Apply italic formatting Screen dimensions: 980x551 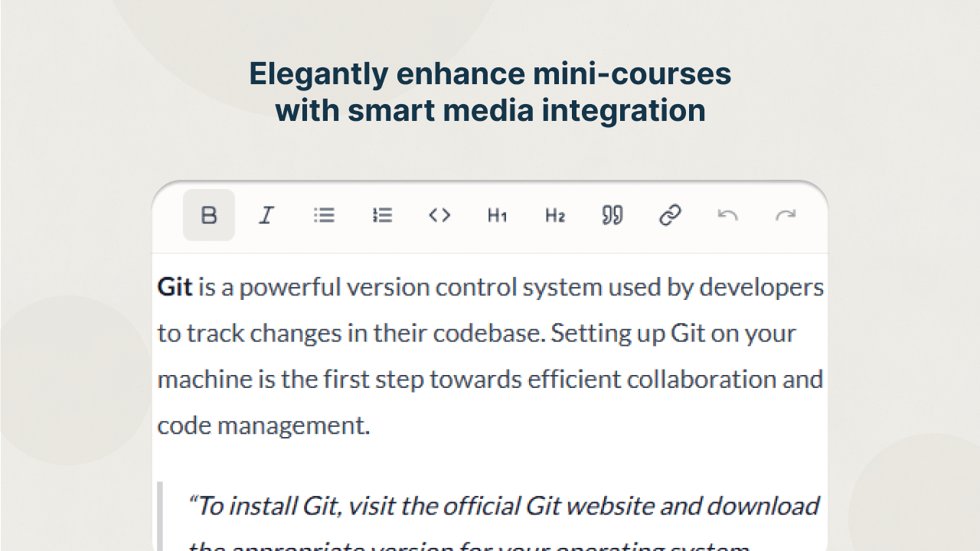(266, 215)
